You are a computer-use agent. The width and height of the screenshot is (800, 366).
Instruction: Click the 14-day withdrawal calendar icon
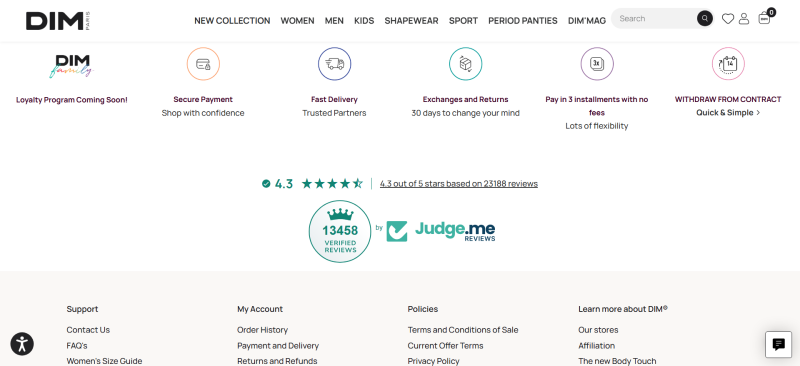pos(728,64)
